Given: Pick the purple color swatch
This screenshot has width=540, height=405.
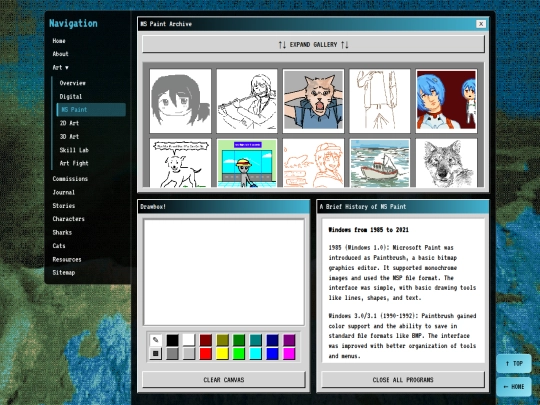Looking at the screenshot, I should 289,340.
